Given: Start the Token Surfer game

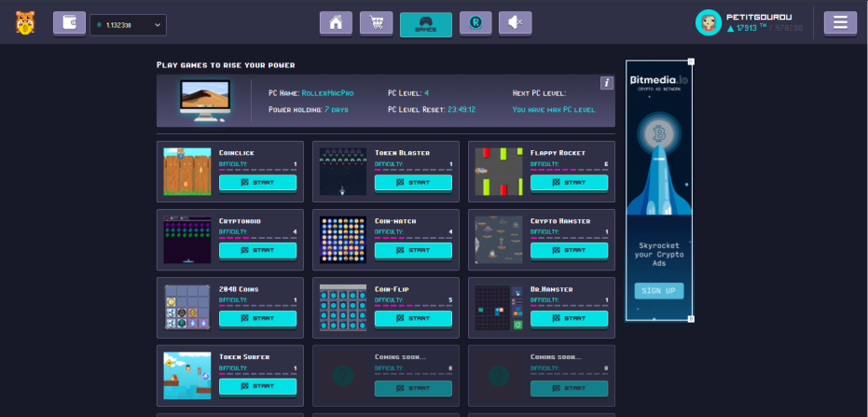Looking at the screenshot, I should coord(257,386).
